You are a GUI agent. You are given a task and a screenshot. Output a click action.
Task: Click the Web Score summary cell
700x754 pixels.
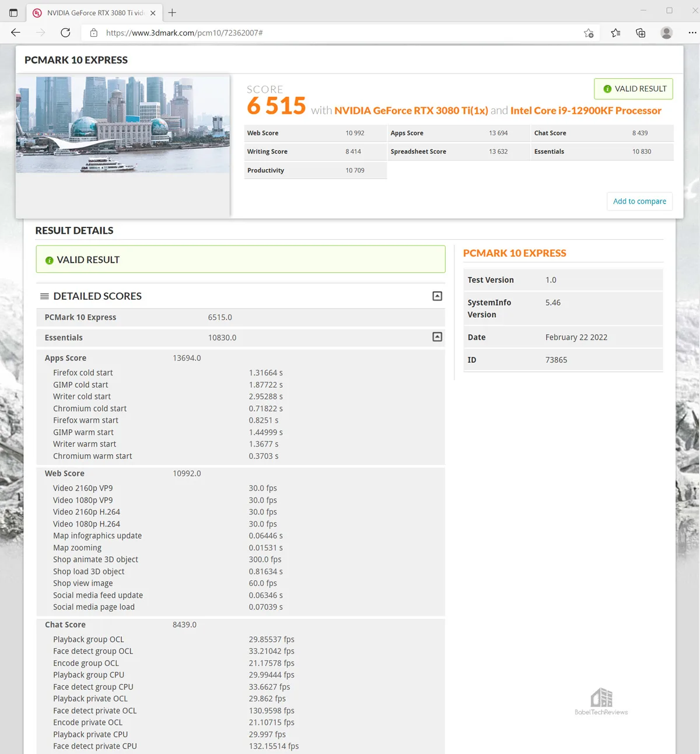[x=316, y=133]
